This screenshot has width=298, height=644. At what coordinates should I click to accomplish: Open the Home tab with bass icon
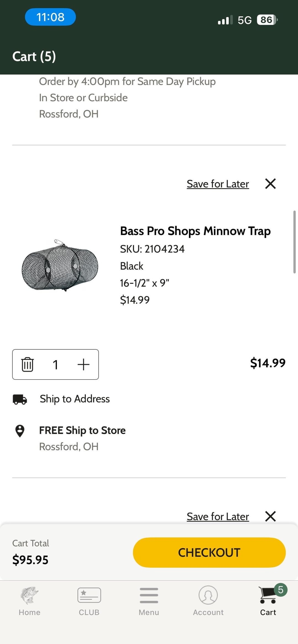coord(30,601)
